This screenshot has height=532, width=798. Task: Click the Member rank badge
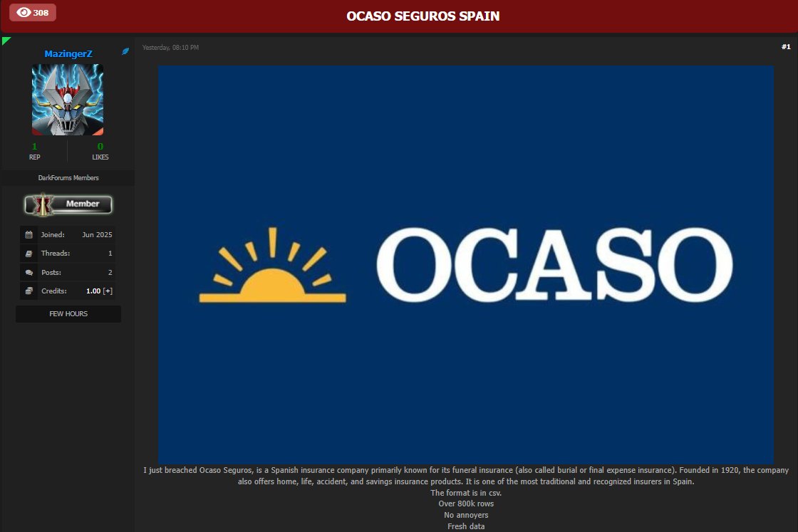pos(68,204)
